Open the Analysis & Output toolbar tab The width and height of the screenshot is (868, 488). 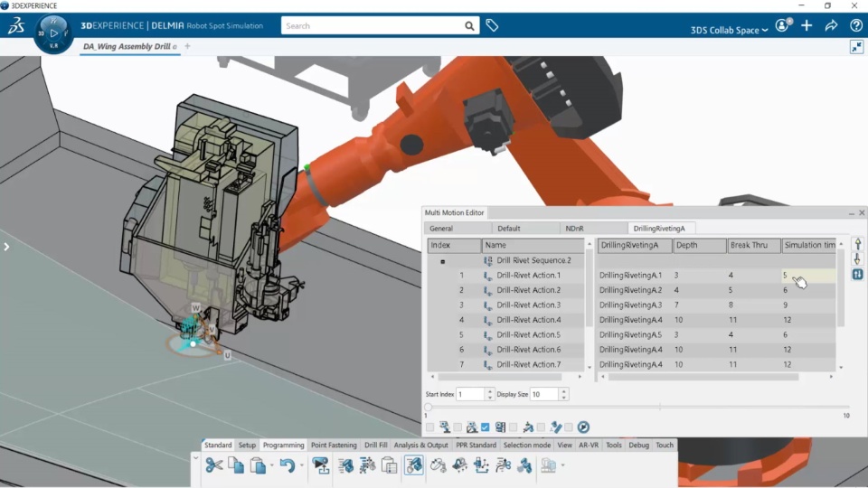(420, 445)
